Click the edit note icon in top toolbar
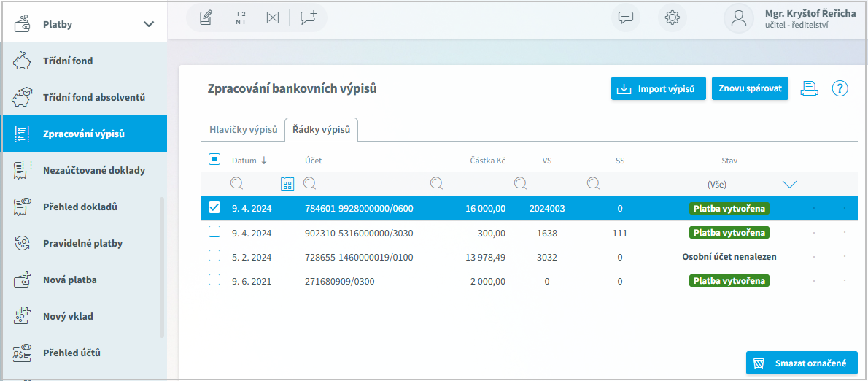868x381 pixels. point(206,18)
